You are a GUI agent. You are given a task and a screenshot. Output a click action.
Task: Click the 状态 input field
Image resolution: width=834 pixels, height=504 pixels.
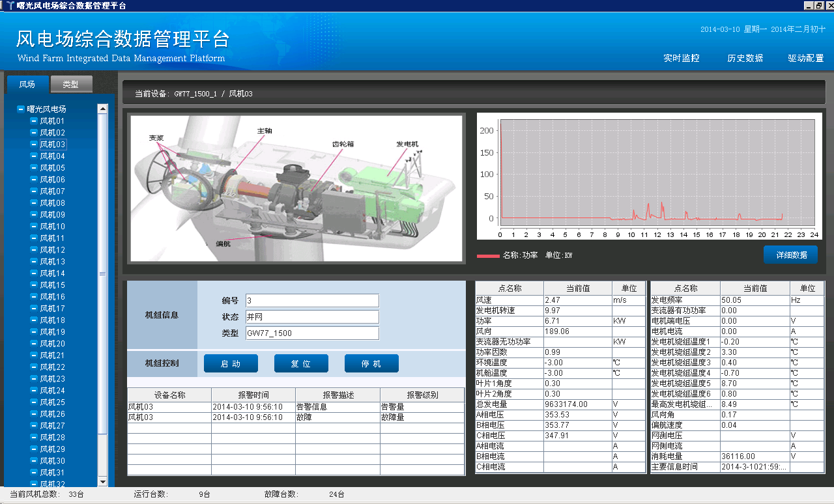coord(312,317)
